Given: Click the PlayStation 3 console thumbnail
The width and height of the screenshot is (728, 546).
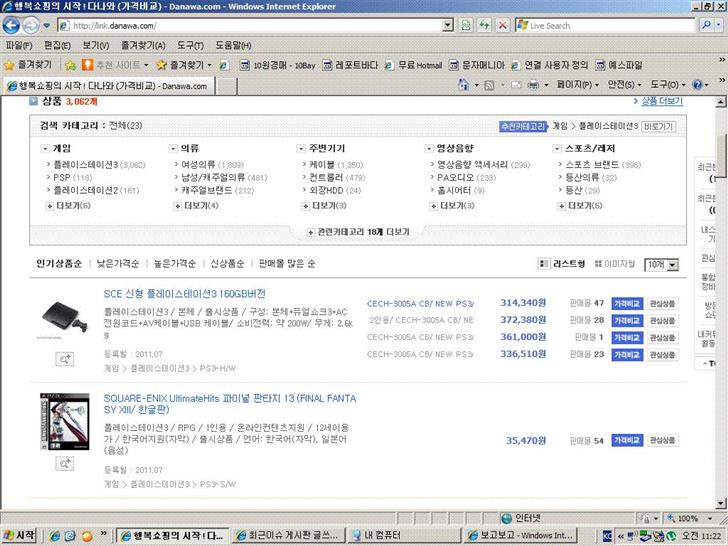Looking at the screenshot, I should 65,318.
